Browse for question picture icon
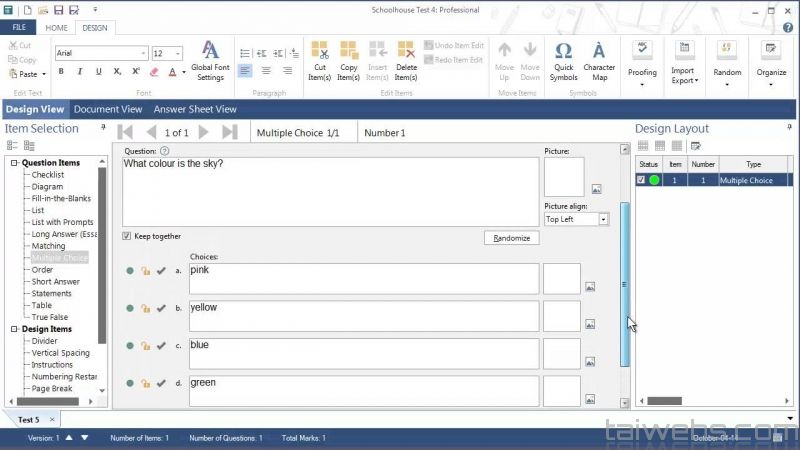800x450 pixels. [x=596, y=188]
